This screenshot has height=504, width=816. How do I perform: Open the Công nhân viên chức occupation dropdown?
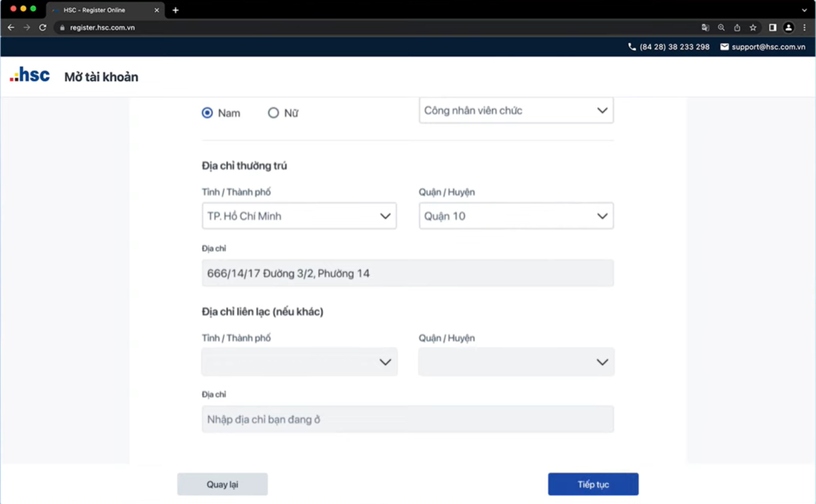(516, 110)
